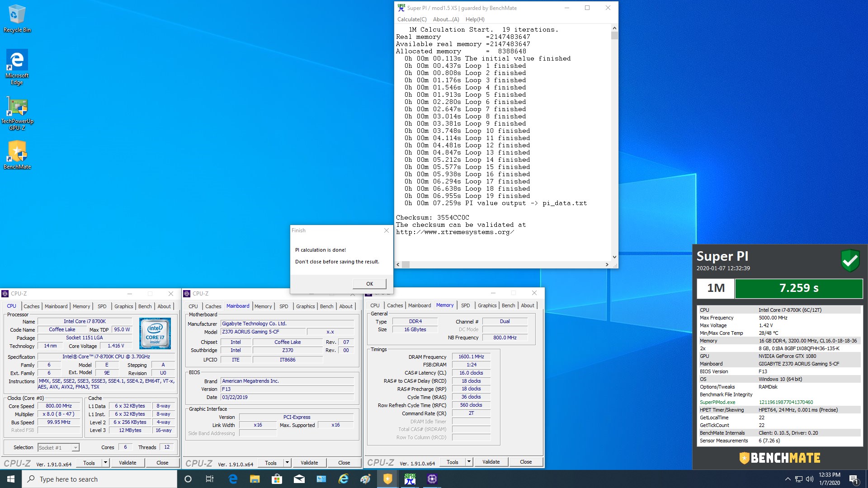Open File Explorer from the taskbar
868x488 pixels.
coord(255,479)
